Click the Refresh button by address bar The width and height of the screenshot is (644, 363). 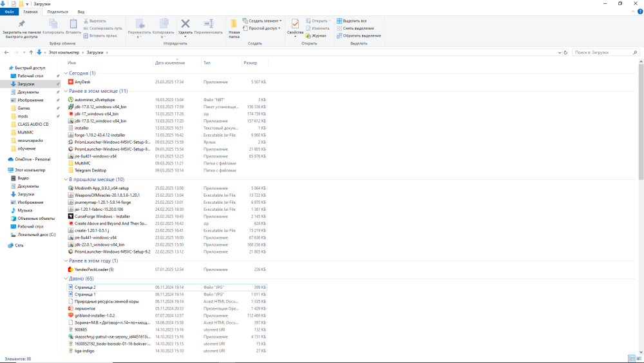(565, 53)
